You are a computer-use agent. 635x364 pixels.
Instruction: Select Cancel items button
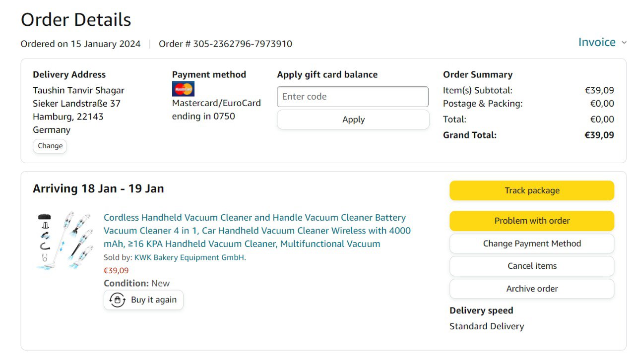532,266
